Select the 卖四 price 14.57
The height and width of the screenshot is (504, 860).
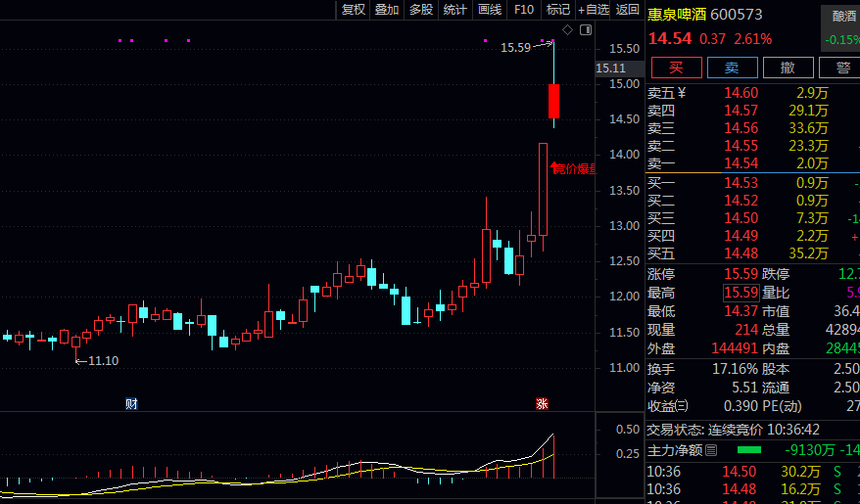[741, 111]
